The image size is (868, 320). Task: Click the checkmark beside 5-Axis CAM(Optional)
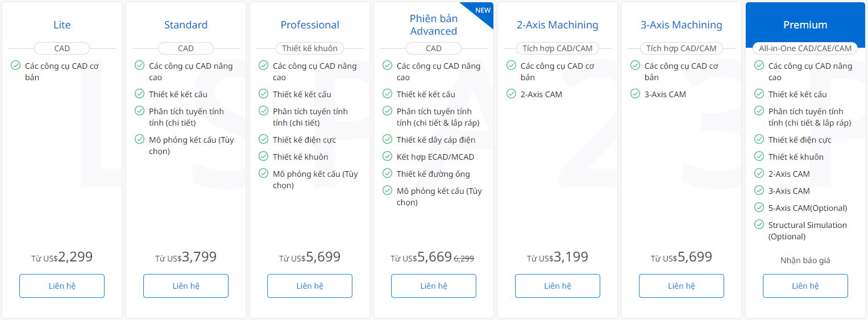[759, 207]
